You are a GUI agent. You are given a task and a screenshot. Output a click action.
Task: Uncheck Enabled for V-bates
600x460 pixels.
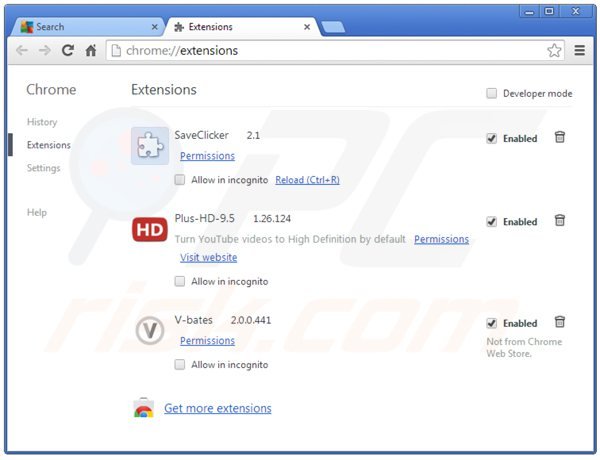coord(491,323)
